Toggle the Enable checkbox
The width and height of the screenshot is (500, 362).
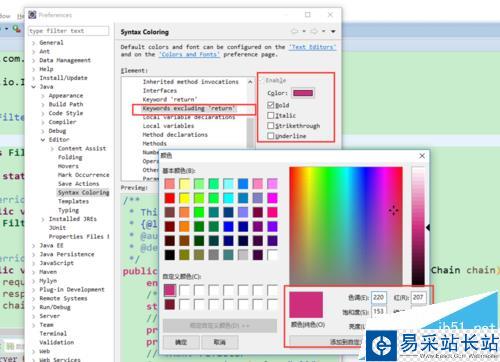point(262,80)
